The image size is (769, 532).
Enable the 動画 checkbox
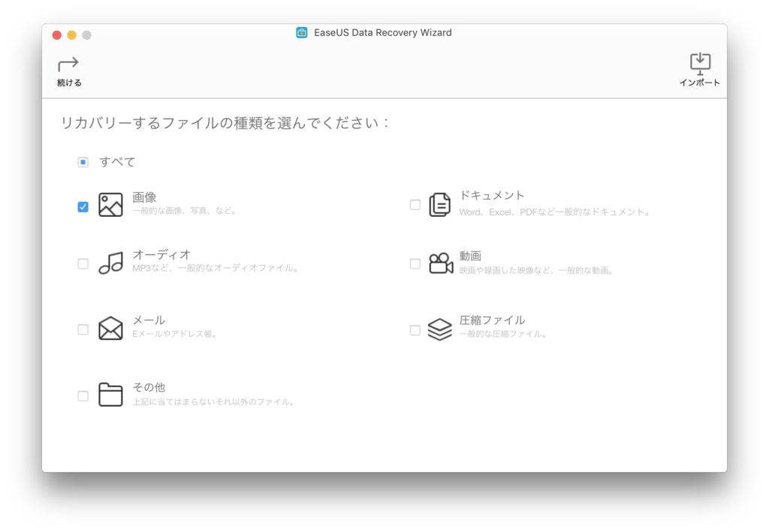pyautogui.click(x=415, y=263)
